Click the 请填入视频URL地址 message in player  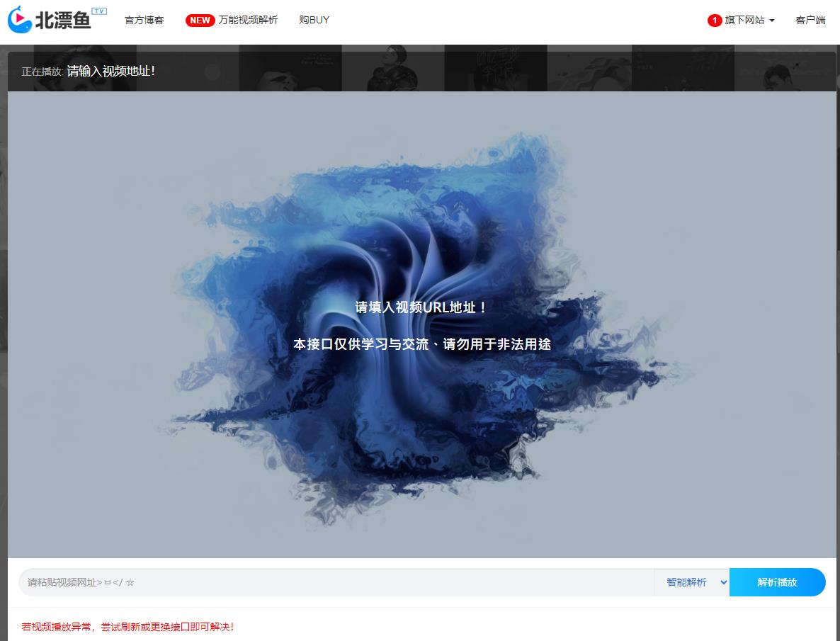click(x=421, y=307)
